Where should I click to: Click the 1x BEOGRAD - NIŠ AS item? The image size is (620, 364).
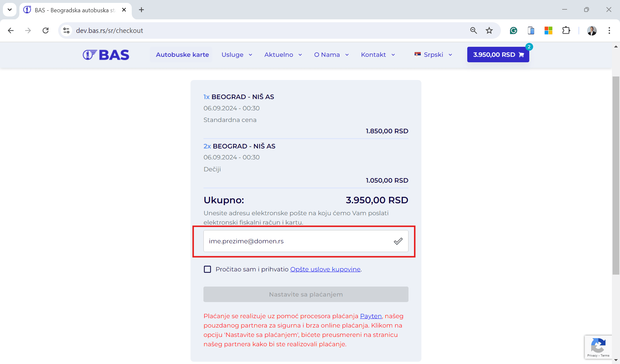[239, 97]
